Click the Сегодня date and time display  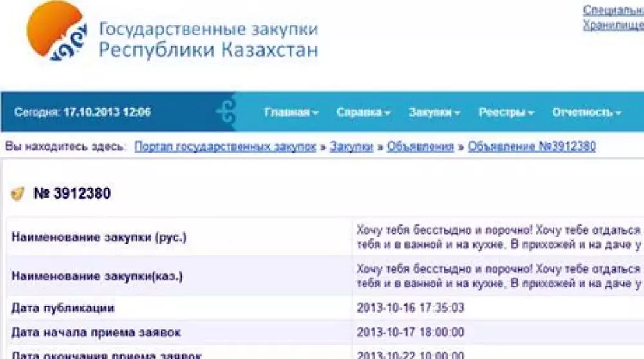82,112
